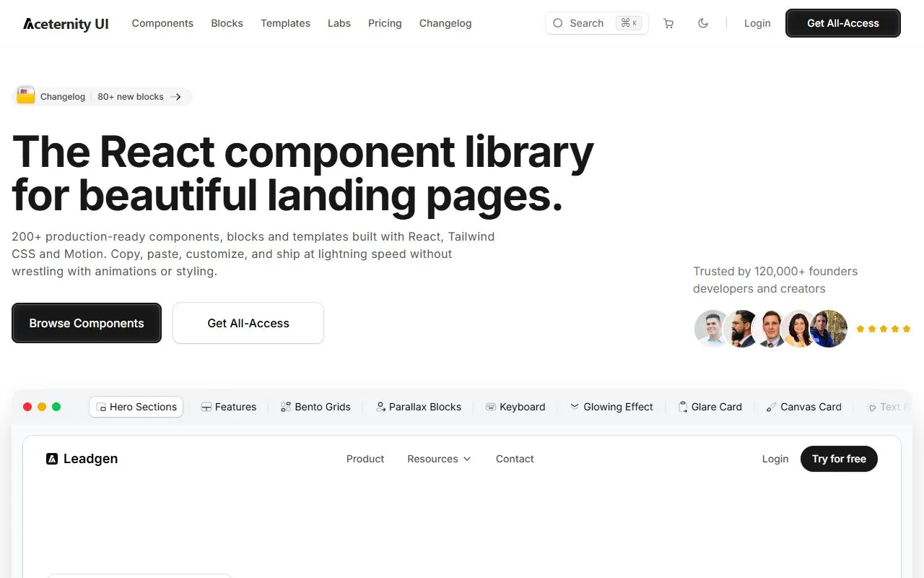Click the Glowing Effect tab icon
This screenshot has height=578, width=924.
point(575,407)
